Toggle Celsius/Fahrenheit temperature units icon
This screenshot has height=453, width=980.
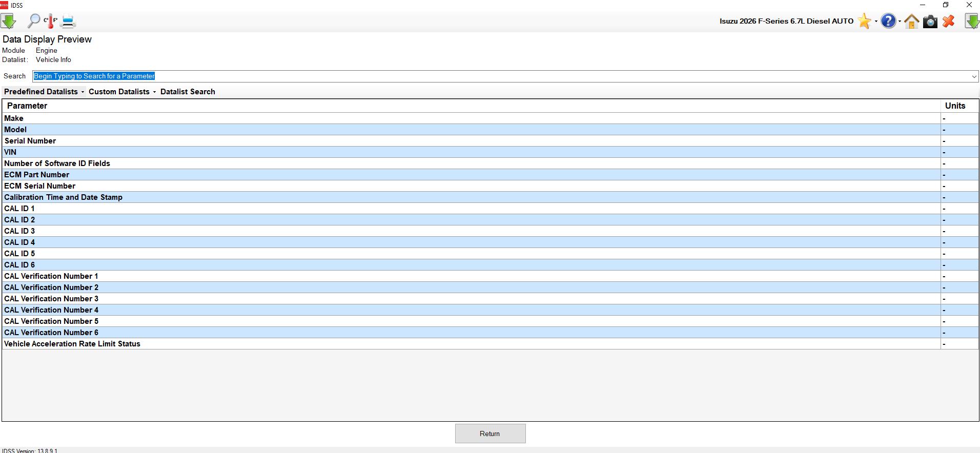[50, 21]
